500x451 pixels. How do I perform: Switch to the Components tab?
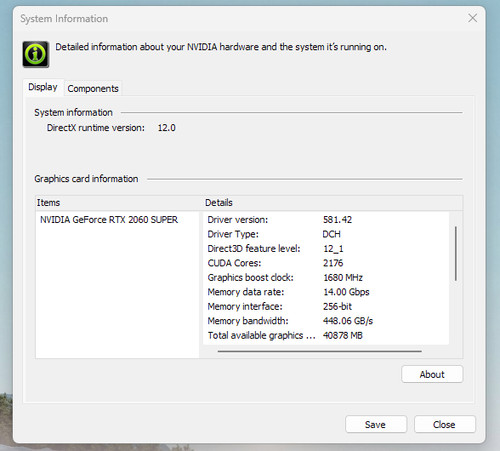pyautogui.click(x=93, y=89)
